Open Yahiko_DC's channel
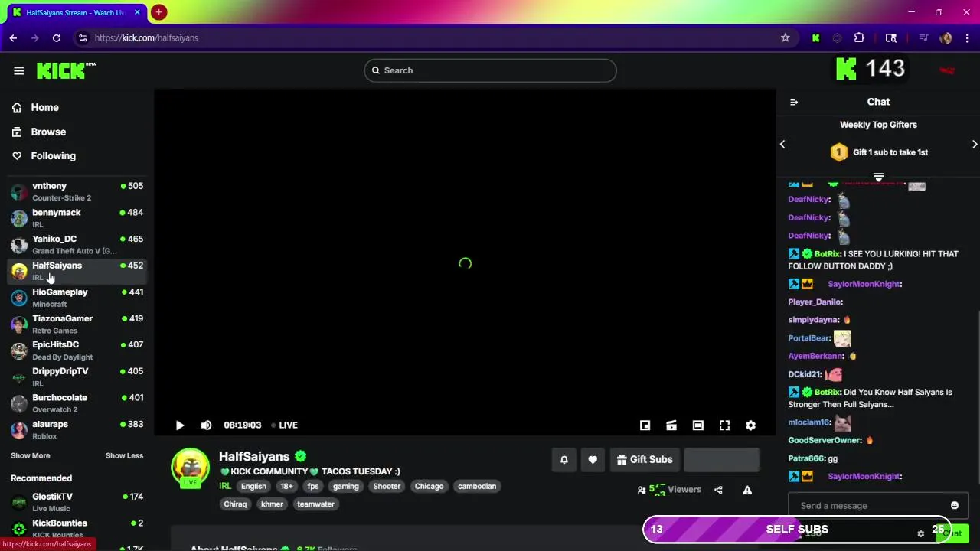The width and height of the screenshot is (980, 551). (x=77, y=245)
